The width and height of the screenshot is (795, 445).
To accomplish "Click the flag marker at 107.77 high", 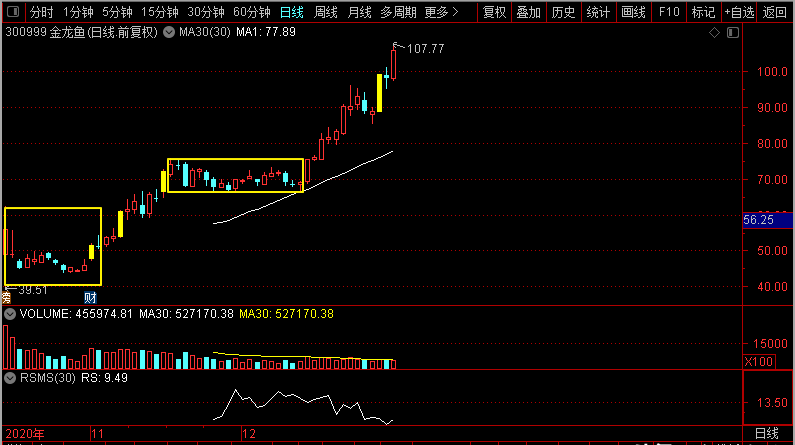I will pos(398,46).
